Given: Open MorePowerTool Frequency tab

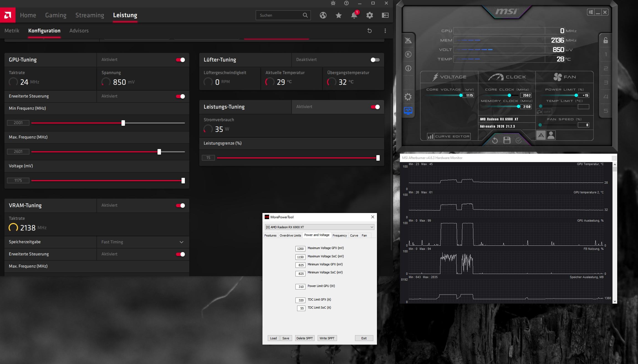Looking at the screenshot, I should pos(340,235).
